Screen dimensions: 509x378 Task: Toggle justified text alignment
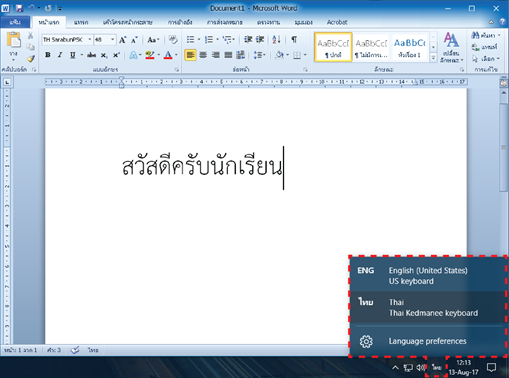click(228, 55)
